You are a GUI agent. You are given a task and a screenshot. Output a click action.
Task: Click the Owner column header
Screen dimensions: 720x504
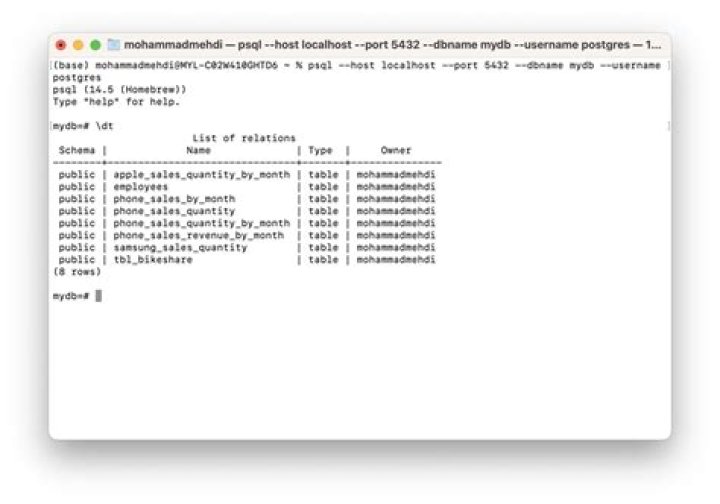point(395,150)
